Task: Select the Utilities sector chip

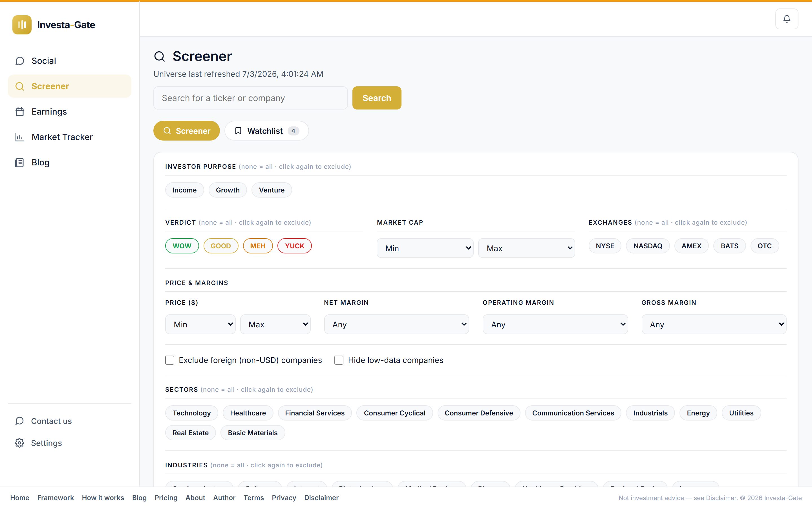Action: [741, 413]
